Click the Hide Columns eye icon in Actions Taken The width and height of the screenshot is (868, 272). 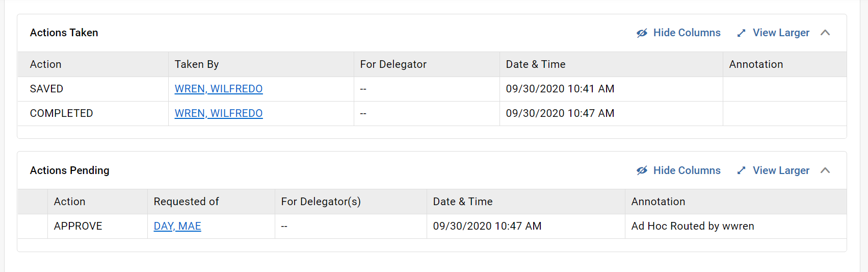click(642, 33)
